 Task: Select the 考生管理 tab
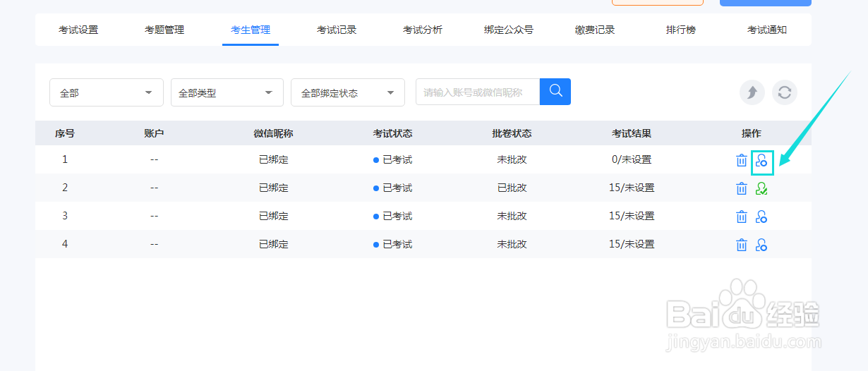pyautogui.click(x=251, y=30)
